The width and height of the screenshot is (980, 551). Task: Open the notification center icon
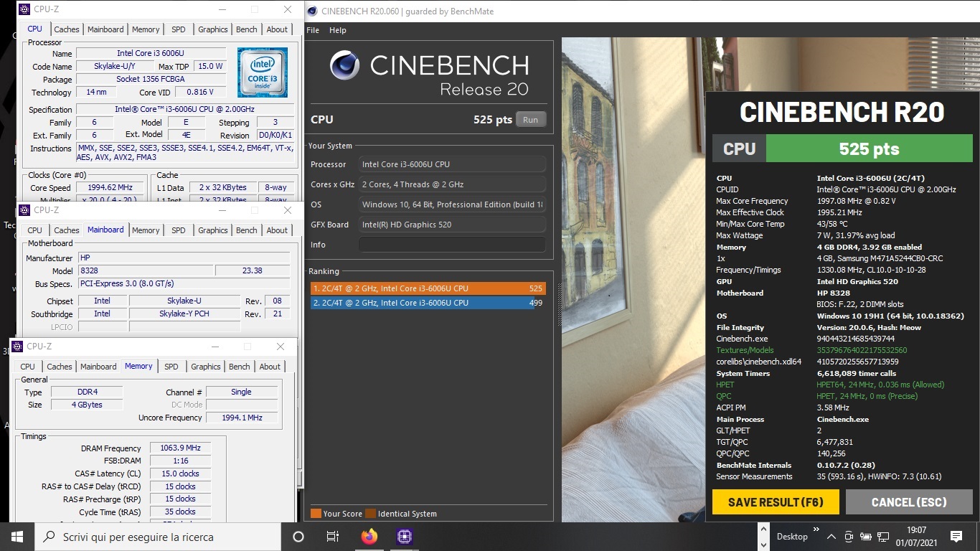(x=956, y=536)
